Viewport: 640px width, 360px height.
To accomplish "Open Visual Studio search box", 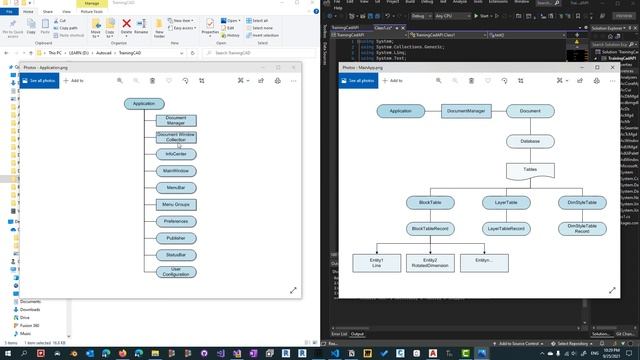I will point(548,3).
